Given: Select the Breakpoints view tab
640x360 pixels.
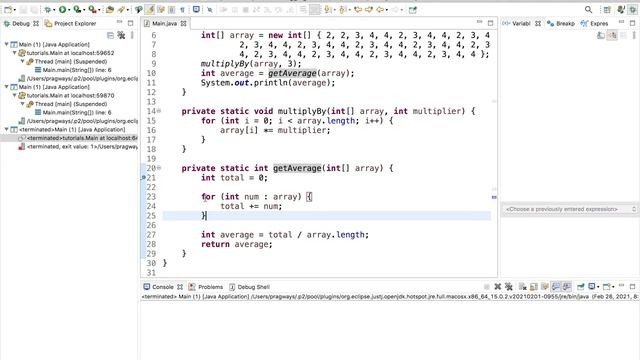Looking at the screenshot, I should [x=561, y=24].
